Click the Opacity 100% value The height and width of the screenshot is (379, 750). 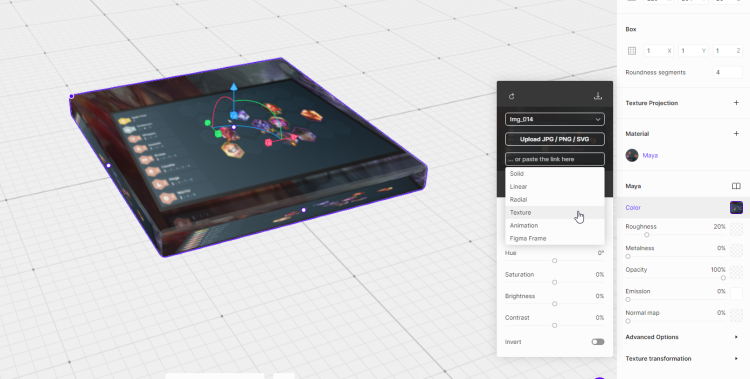[718, 270]
